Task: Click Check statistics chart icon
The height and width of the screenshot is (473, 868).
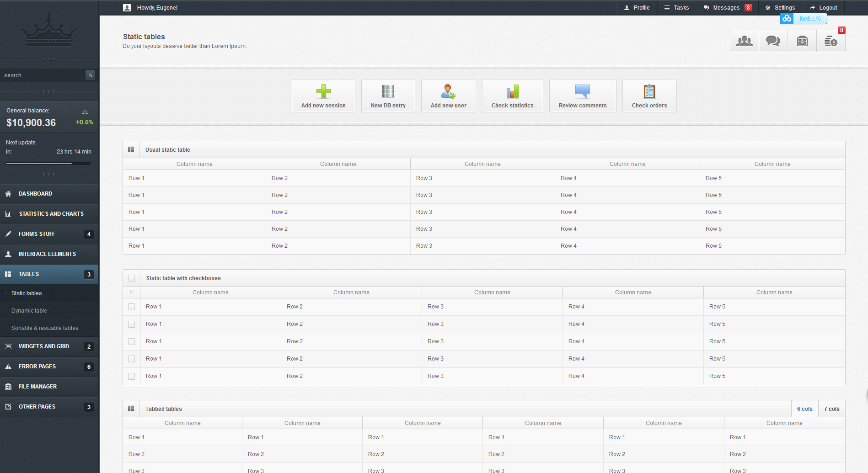Action: click(x=513, y=91)
